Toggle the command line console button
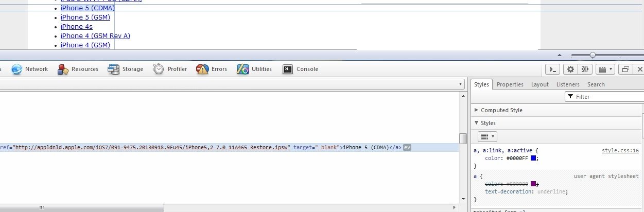Viewport: 644px width, 212px height. pos(552,69)
